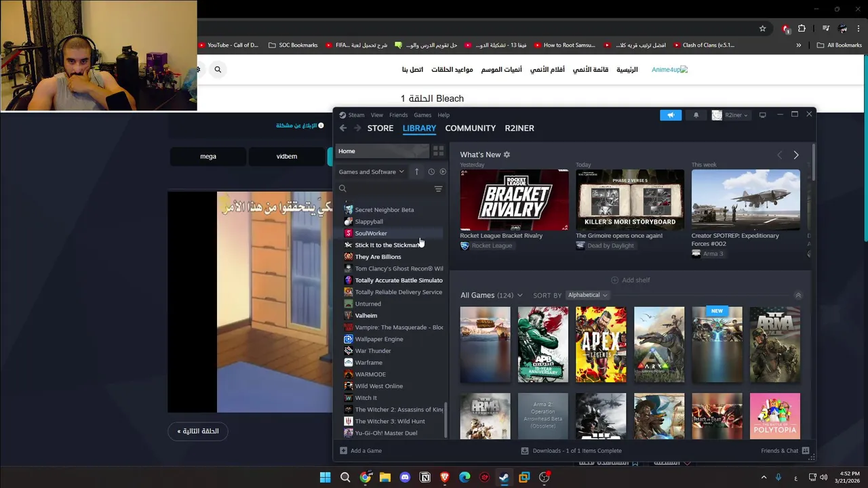
Task: Bookmark page with Chrome star icon
Action: (762, 28)
